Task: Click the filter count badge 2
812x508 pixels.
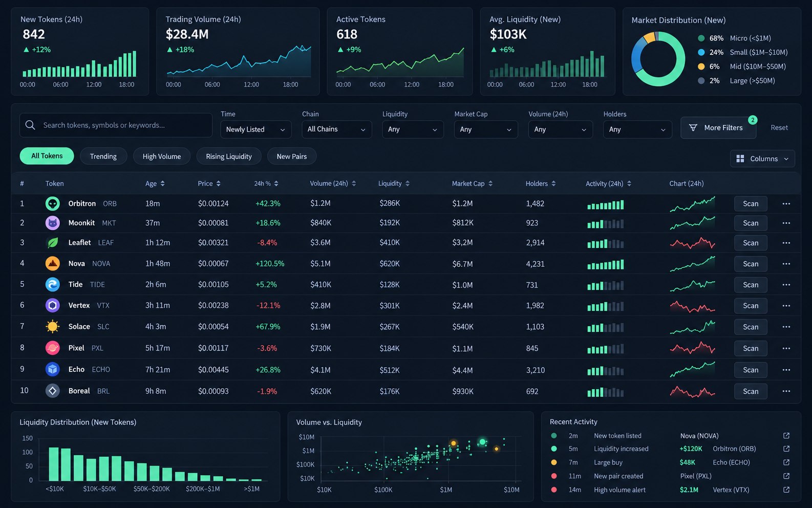Action: tap(753, 120)
